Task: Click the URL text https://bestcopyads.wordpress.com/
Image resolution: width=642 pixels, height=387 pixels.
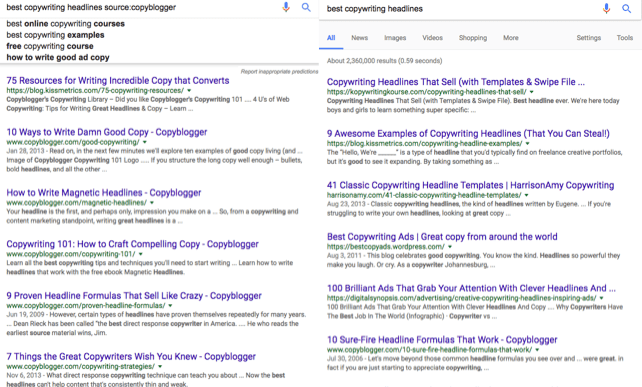Action: coord(386,247)
